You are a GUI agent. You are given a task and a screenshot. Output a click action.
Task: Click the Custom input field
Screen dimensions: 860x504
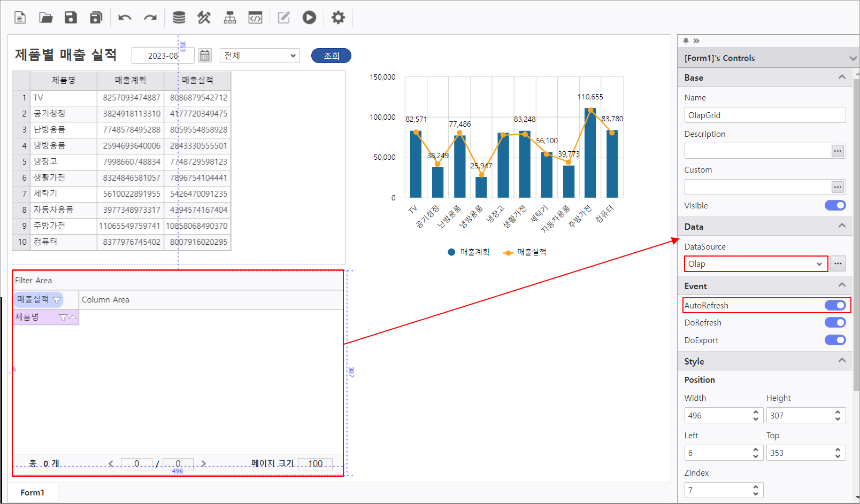pyautogui.click(x=758, y=187)
